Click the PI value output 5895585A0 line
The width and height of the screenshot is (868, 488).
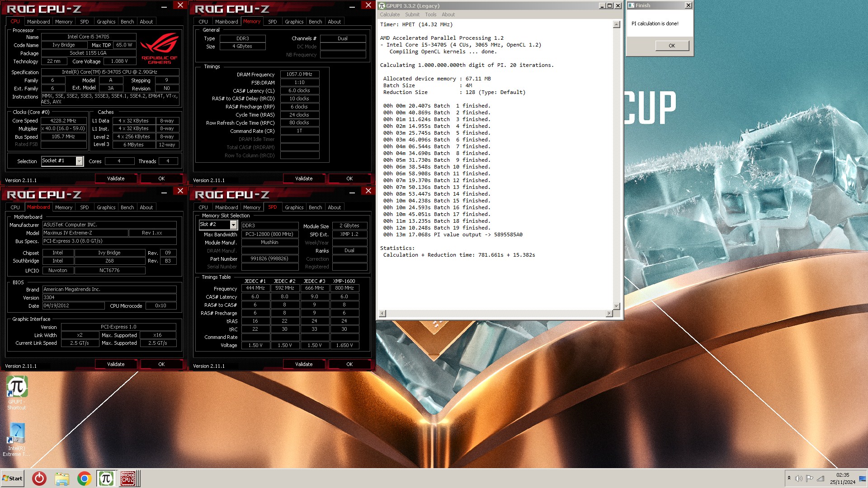coord(453,235)
